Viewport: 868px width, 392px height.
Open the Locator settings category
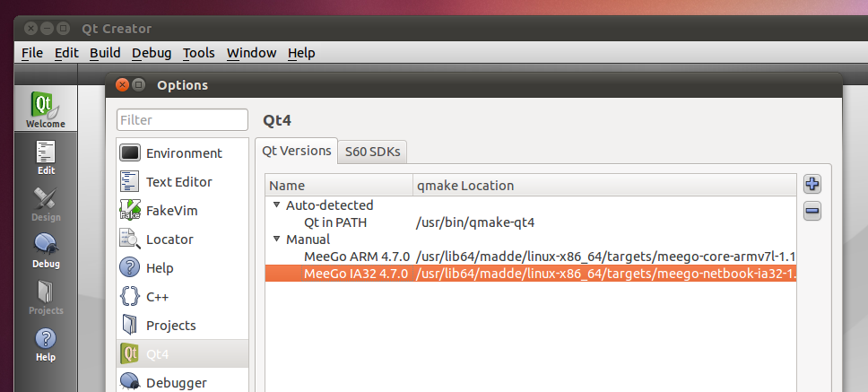coord(169,240)
